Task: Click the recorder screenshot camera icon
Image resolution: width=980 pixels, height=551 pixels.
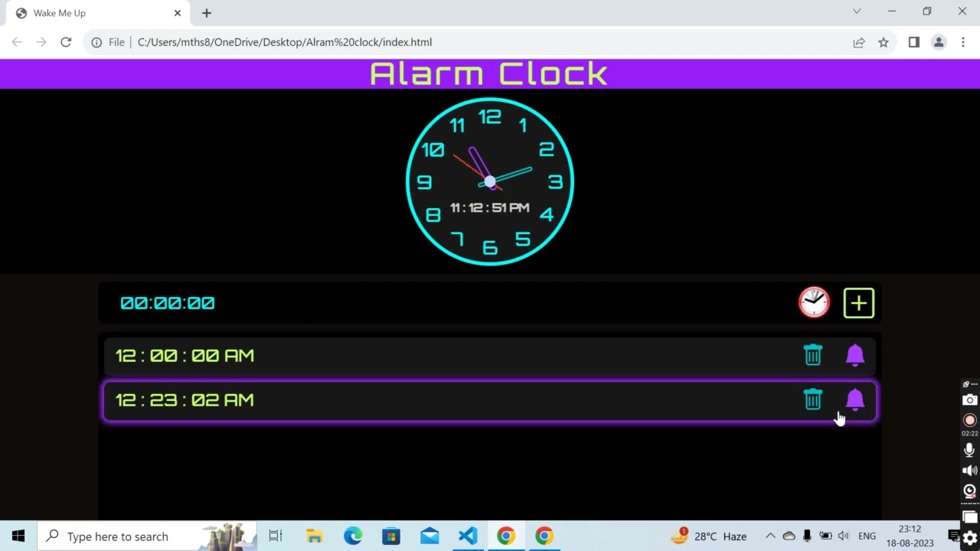Action: tap(969, 399)
